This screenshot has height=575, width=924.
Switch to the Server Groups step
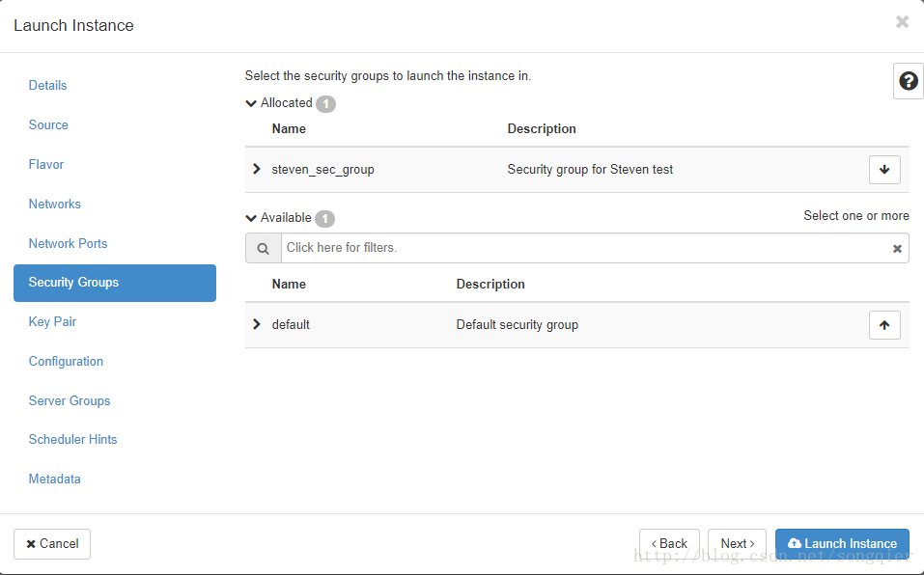coord(70,400)
